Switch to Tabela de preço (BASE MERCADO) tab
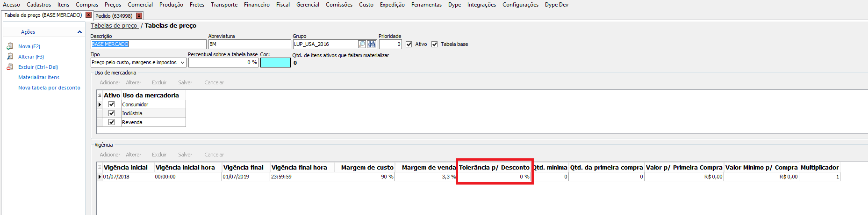The image size is (868, 215). pos(43,15)
